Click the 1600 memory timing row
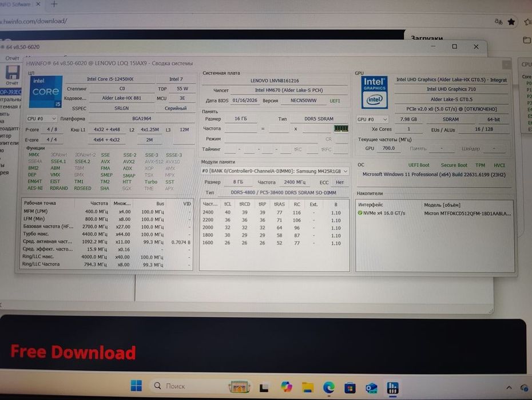This screenshot has width=532, height=400. [274, 243]
